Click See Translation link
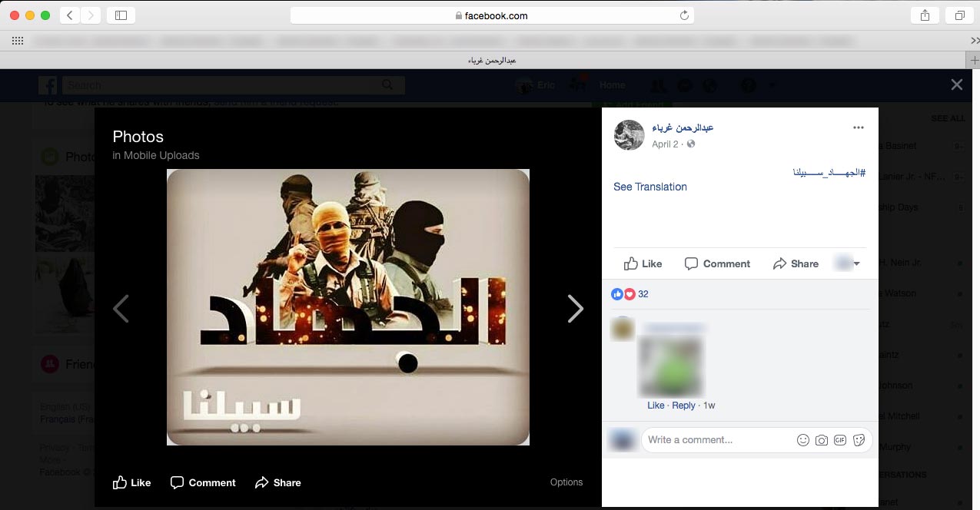Image resolution: width=980 pixels, height=510 pixels. pyautogui.click(x=650, y=187)
